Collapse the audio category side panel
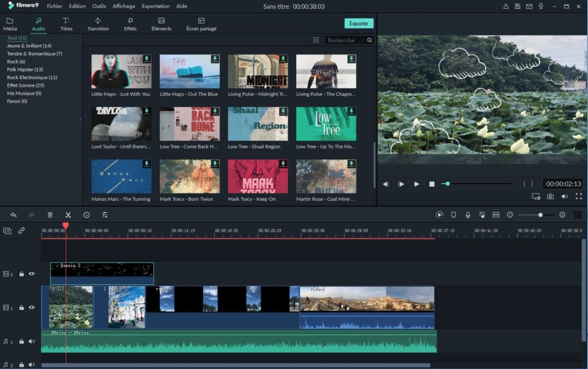The height and width of the screenshot is (369, 588). pos(80,120)
